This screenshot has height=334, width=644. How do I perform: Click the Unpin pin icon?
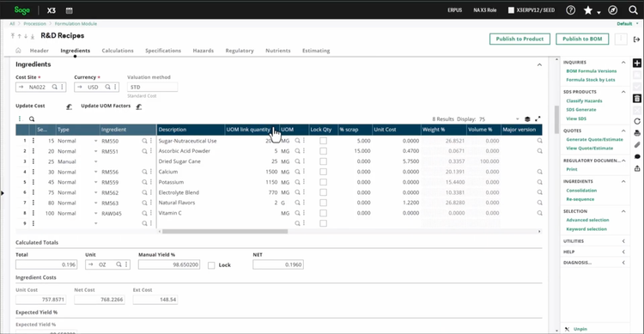[x=568, y=329]
